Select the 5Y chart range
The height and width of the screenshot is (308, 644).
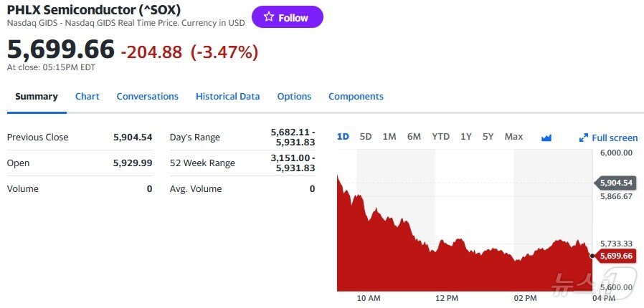pos(488,137)
